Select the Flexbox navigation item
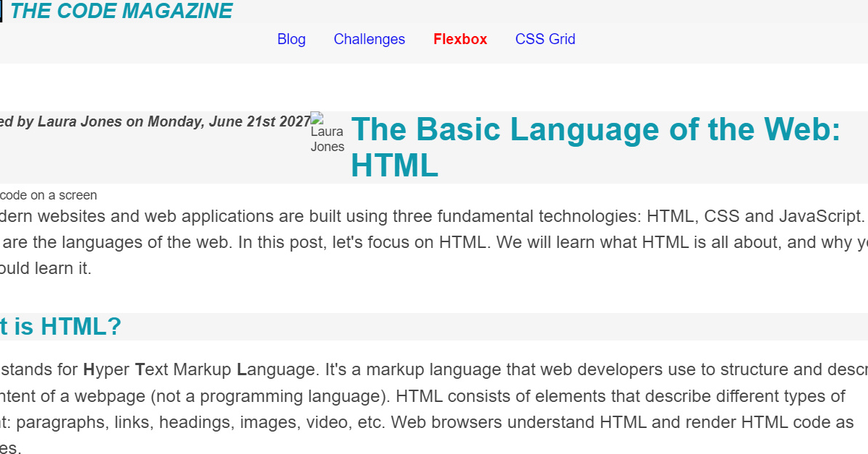 pos(460,39)
